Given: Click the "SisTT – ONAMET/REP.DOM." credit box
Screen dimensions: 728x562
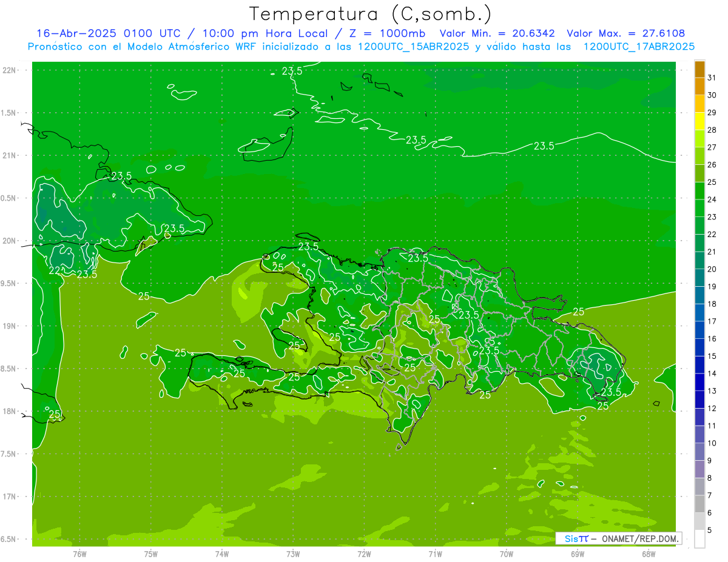Looking at the screenshot, I should click(618, 538).
